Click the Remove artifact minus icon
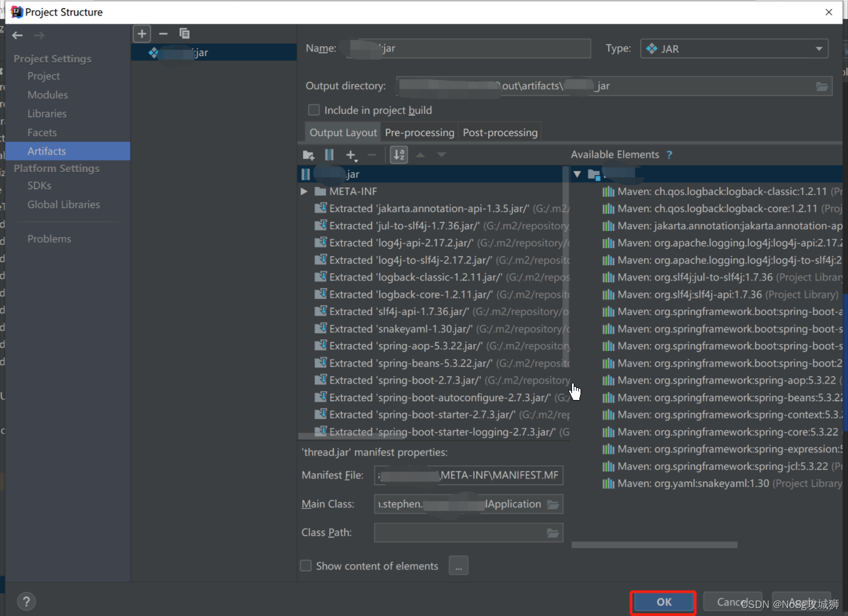Screen dimensions: 848x616 pyautogui.click(x=163, y=34)
